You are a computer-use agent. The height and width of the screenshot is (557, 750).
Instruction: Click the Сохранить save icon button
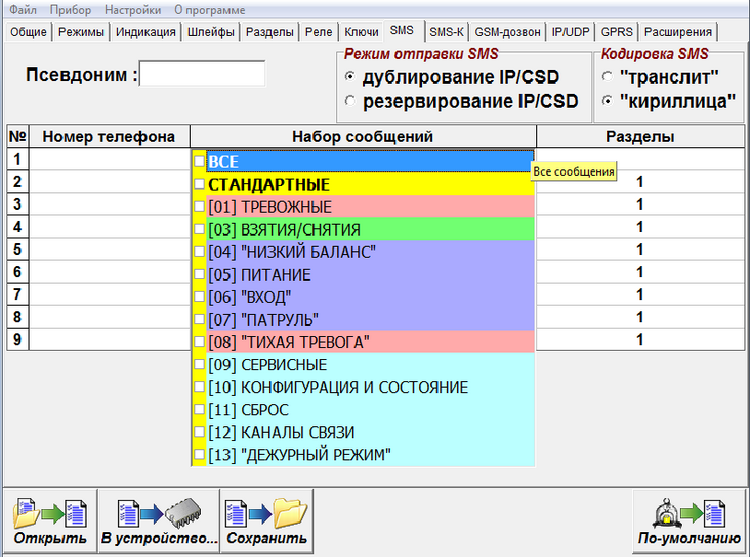click(266, 522)
